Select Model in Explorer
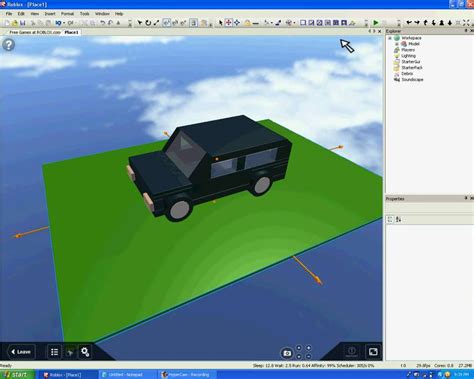The height and width of the screenshot is (379, 474). click(413, 44)
